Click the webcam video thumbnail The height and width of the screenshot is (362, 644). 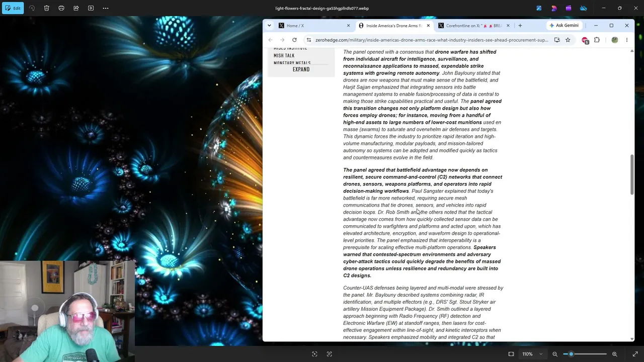click(x=67, y=311)
